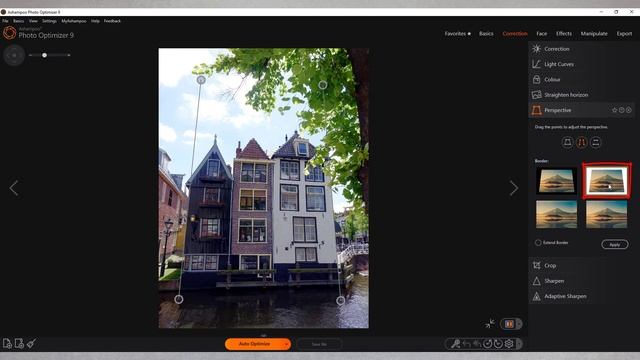Click the zoom slider handle
Image resolution: width=640 pixels, height=360 pixels.
[x=44, y=55]
